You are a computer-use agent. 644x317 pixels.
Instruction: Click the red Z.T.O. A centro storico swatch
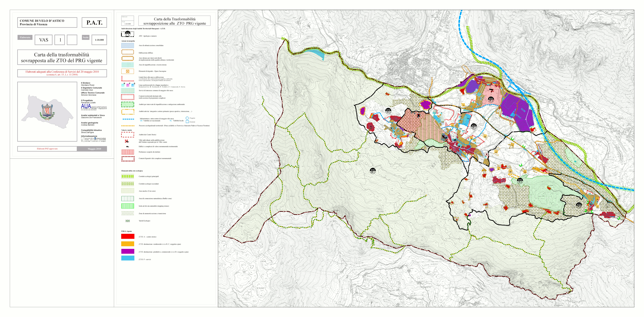[127, 236]
